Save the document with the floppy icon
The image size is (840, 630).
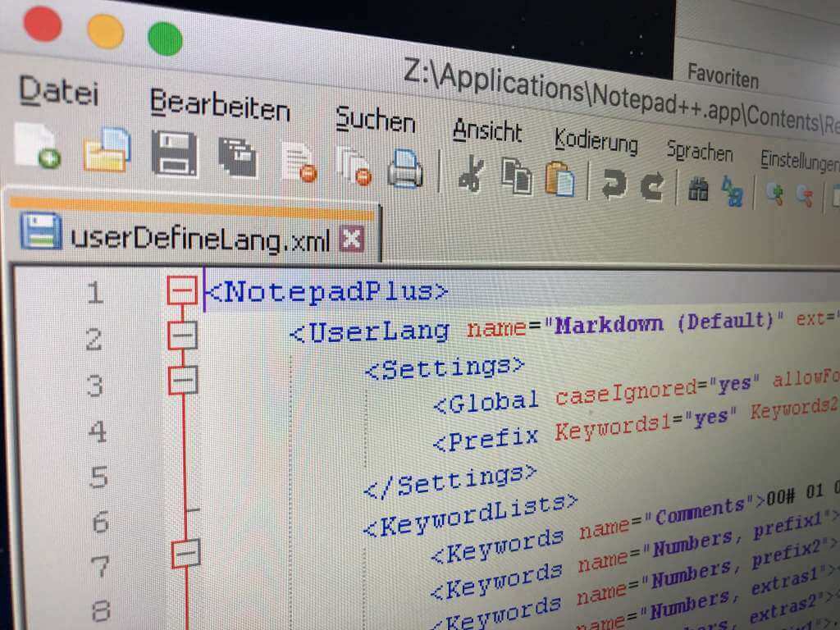pyautogui.click(x=174, y=154)
